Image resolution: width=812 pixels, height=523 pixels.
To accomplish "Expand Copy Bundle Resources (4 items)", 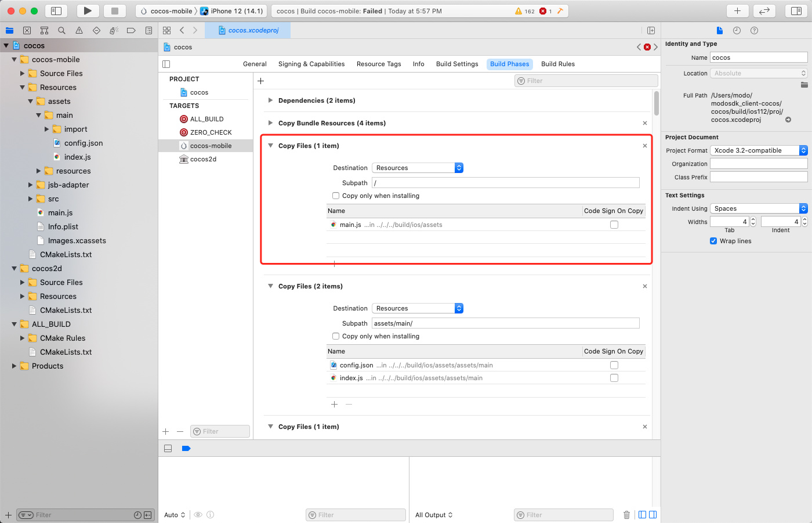I will 270,123.
